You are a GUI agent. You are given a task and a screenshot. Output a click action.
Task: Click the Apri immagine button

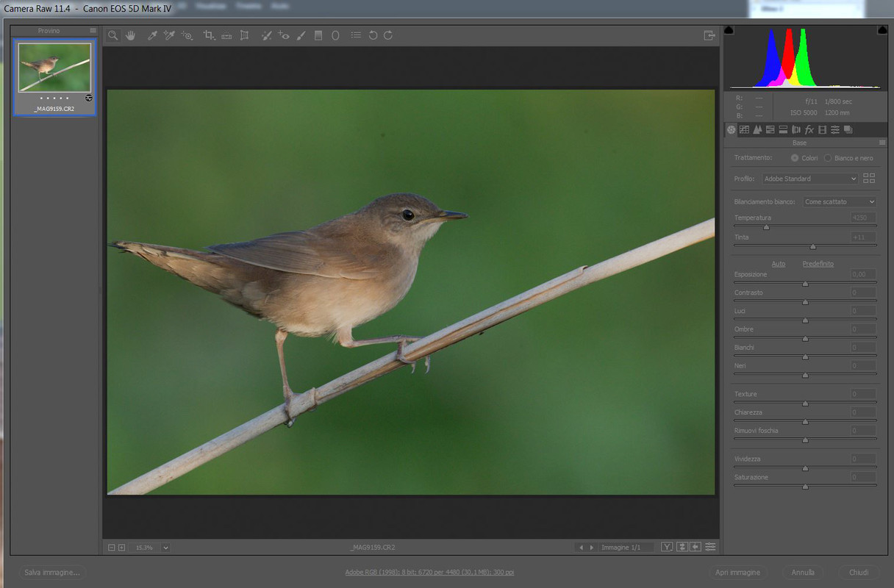point(737,573)
